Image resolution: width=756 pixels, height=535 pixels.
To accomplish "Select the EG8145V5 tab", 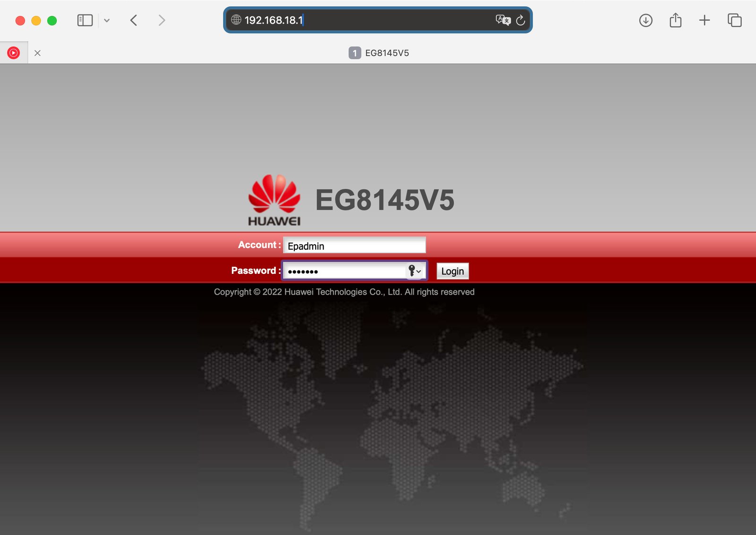I will tap(379, 53).
